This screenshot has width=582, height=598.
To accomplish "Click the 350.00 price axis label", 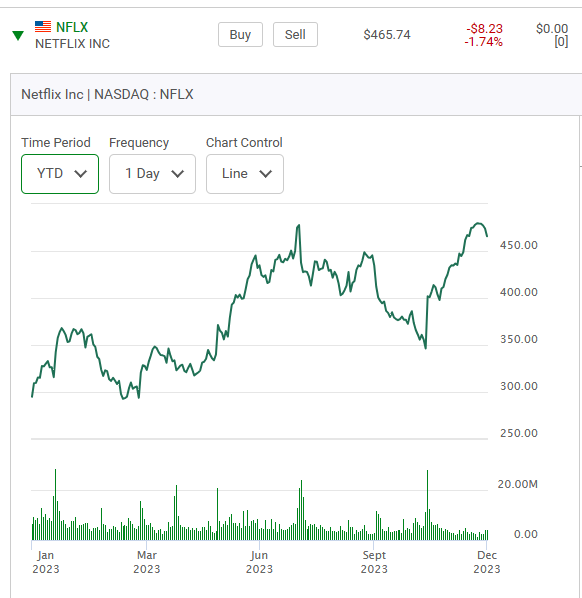I will (x=519, y=339).
